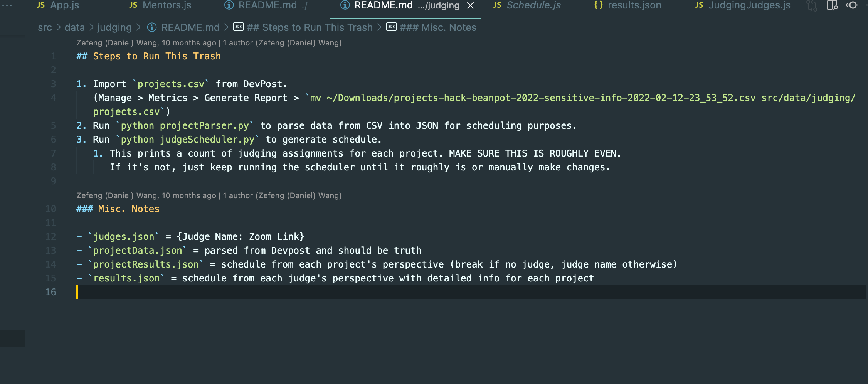Select the Split Editor icon
Viewport: 868px width, 384px height.
pos(832,6)
